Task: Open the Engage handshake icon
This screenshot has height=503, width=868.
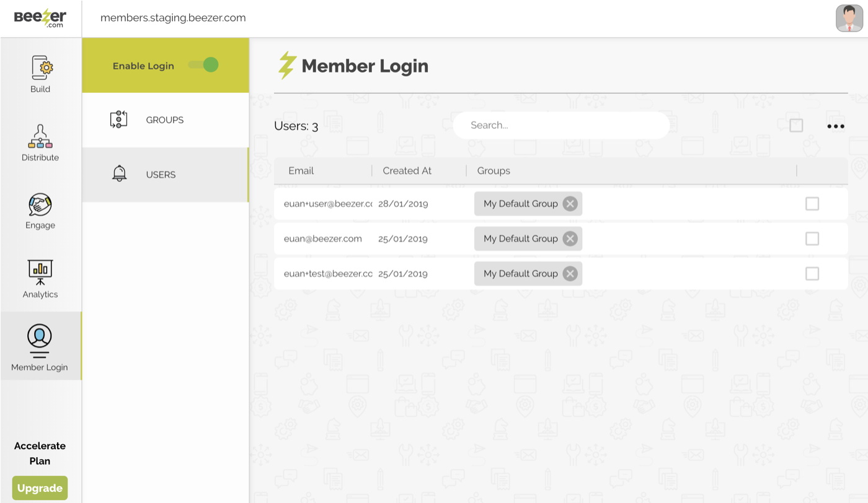Action: 40,205
